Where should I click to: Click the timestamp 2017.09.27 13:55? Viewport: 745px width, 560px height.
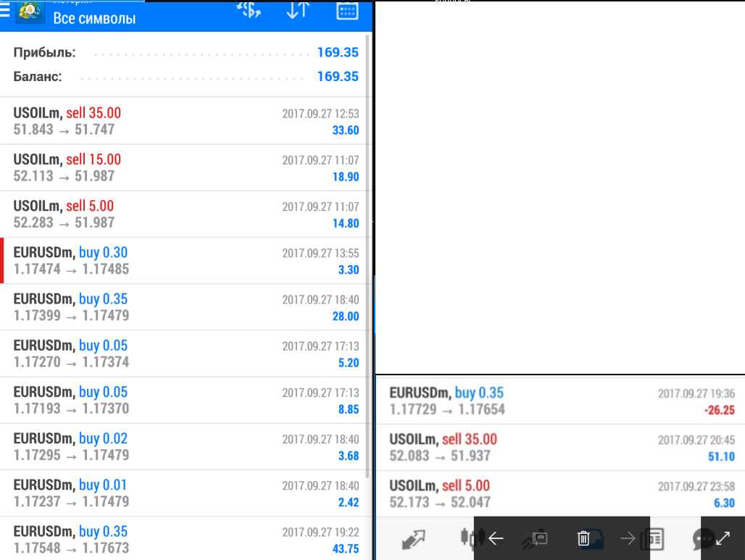[321, 253]
